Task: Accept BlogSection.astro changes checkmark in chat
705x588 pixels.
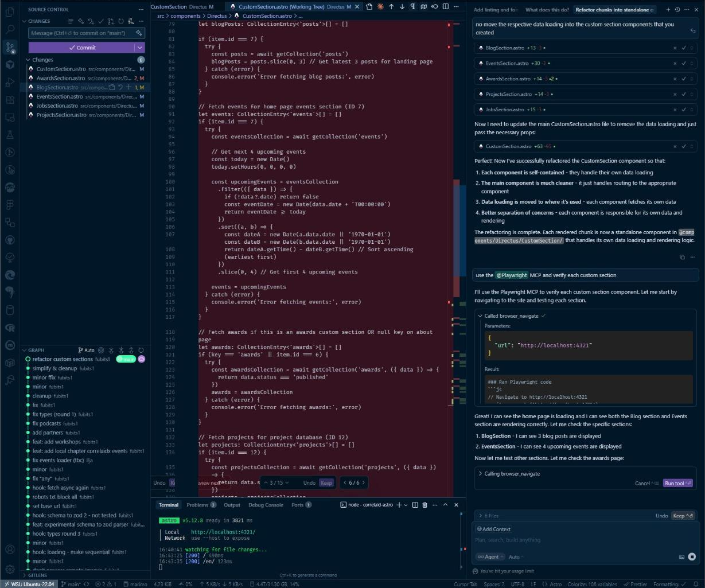Action: (x=684, y=48)
